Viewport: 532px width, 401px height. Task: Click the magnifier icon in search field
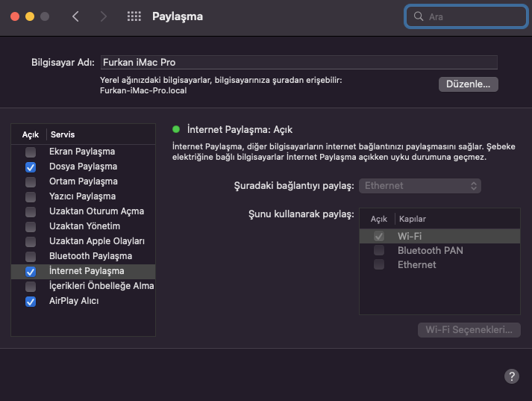pos(419,16)
